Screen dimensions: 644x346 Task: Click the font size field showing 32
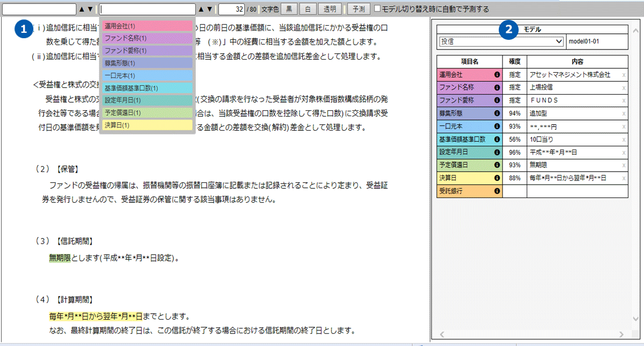pos(231,9)
